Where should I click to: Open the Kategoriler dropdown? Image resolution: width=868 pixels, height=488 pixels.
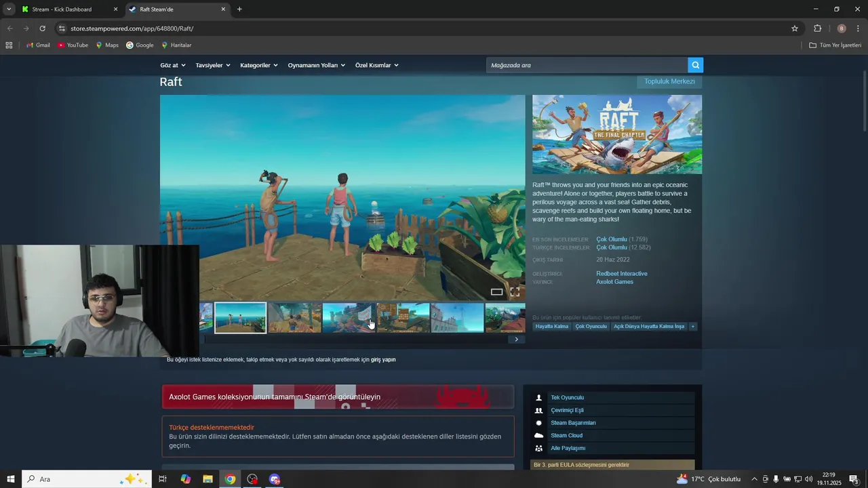[x=259, y=65]
